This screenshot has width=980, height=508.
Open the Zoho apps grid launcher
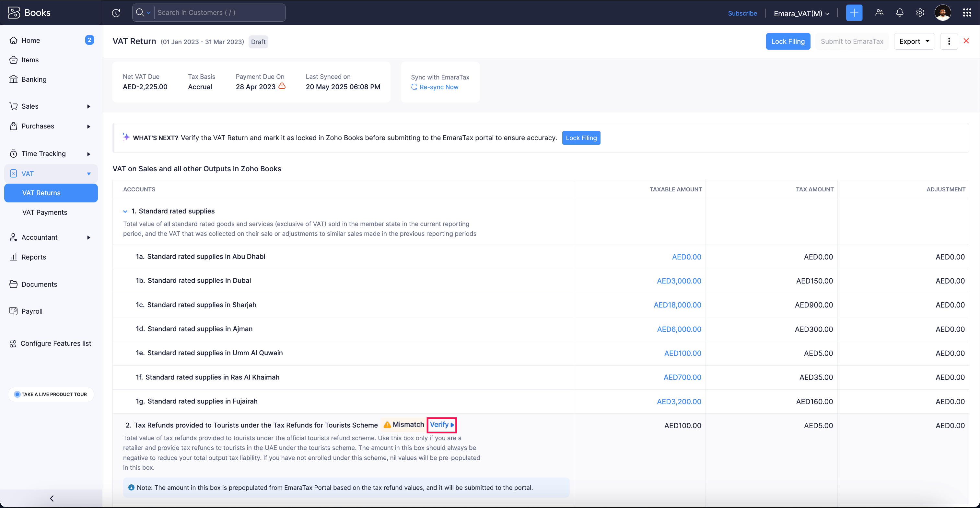[967, 13]
